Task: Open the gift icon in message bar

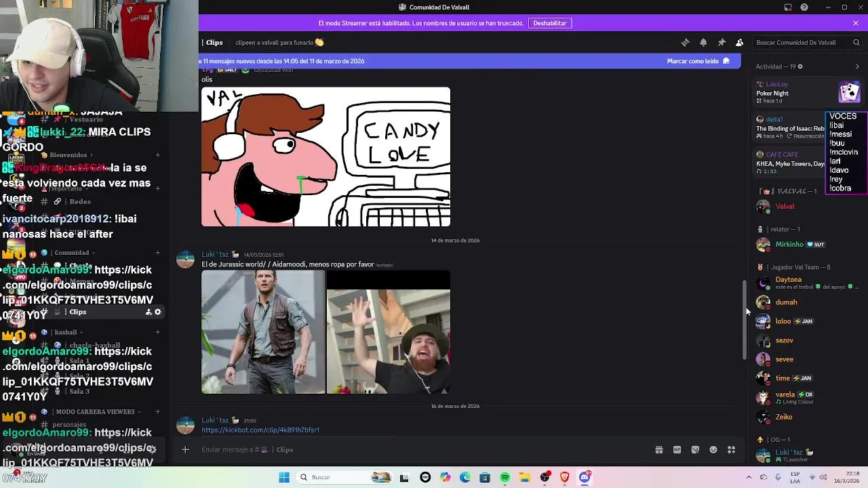Action: click(659, 449)
